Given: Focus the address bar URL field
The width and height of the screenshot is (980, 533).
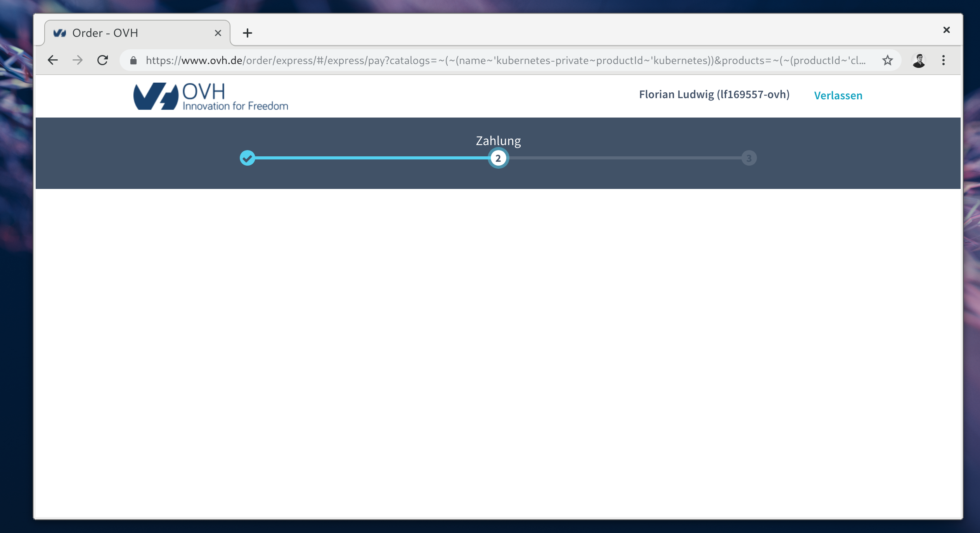Looking at the screenshot, I should coord(504,60).
